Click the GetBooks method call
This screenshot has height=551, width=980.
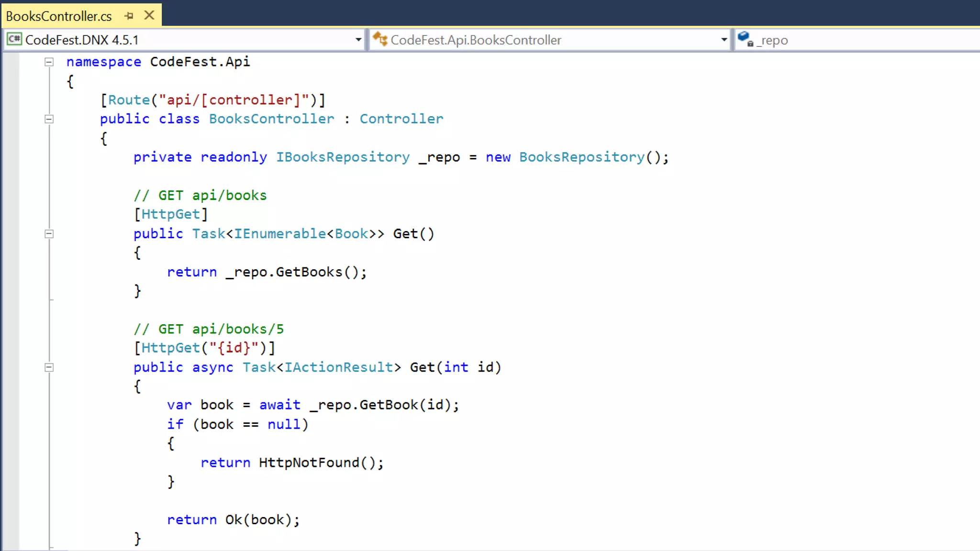309,272
